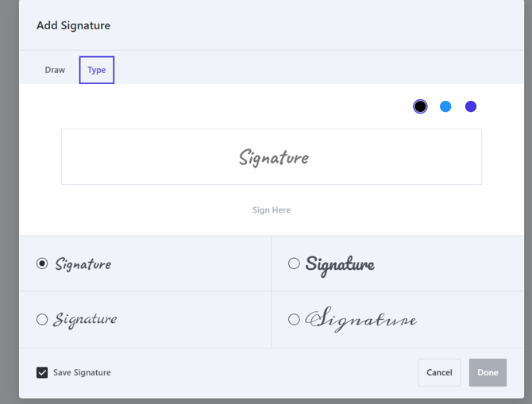Viewport: 532px width, 404px height.
Task: Choose the bold script font radio button
Action: (294, 264)
